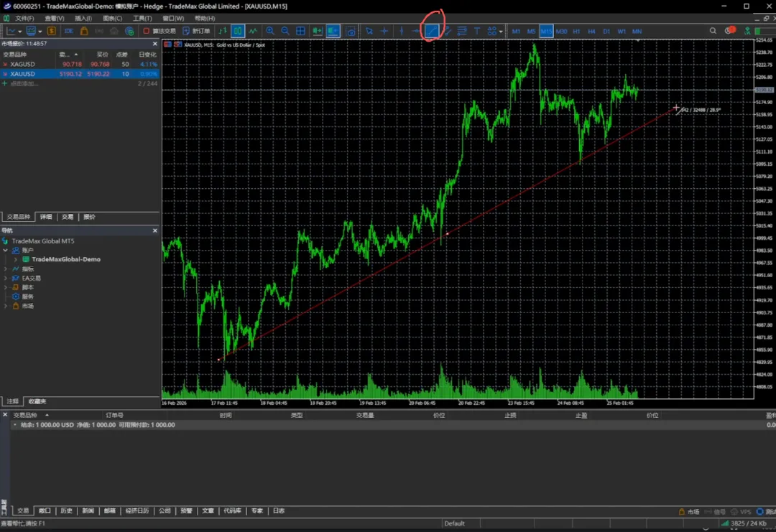This screenshot has height=532, width=776.
Task: Click the zoom out magnifier icon
Action: (285, 31)
